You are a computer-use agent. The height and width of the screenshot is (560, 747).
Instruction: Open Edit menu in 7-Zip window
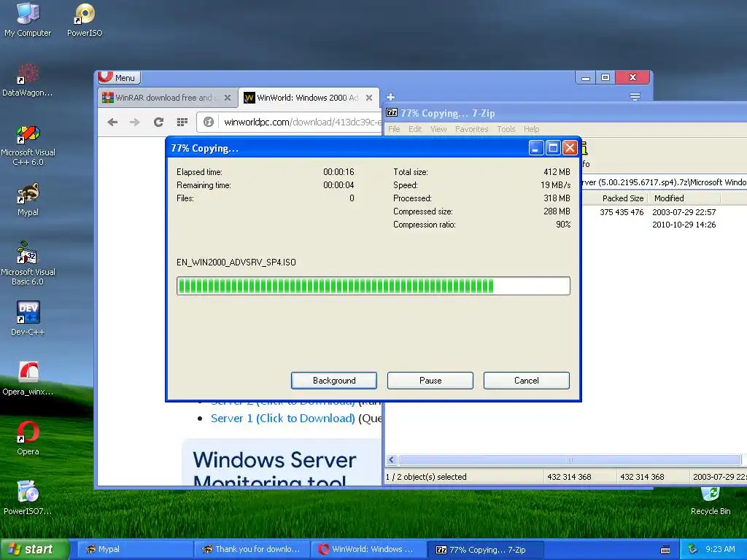click(x=415, y=129)
